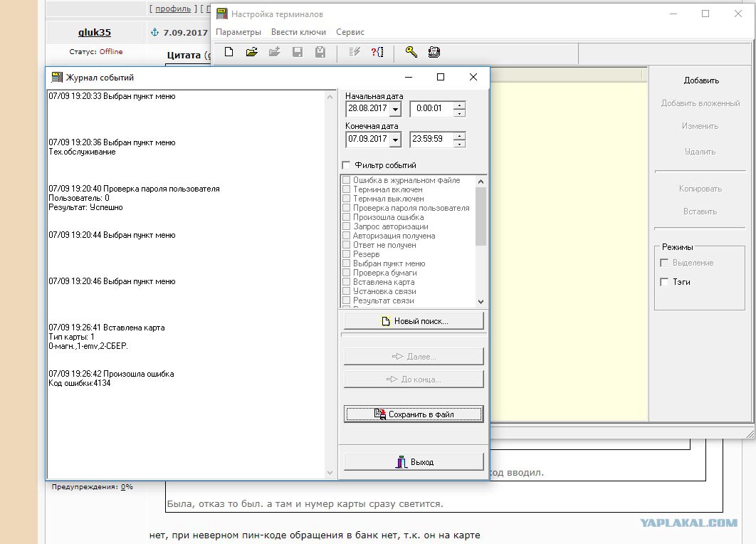Click the grayed lines-with-lightning toolbar icon

click(x=355, y=52)
